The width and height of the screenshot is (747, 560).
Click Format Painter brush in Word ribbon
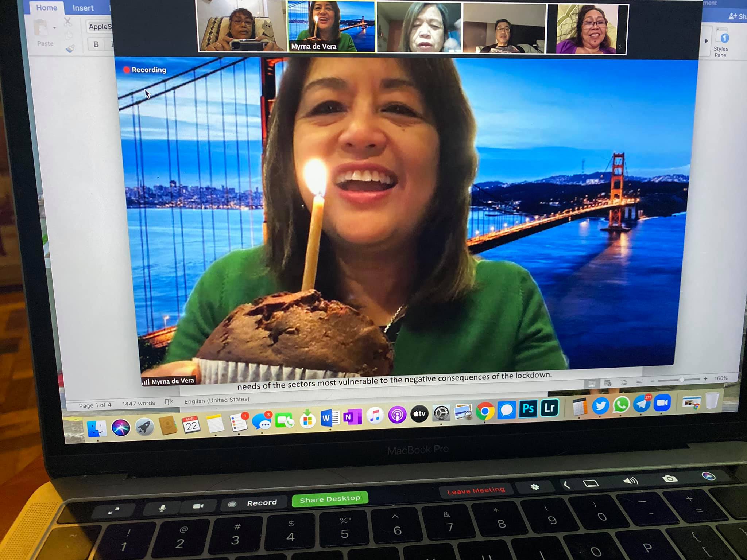70,48
